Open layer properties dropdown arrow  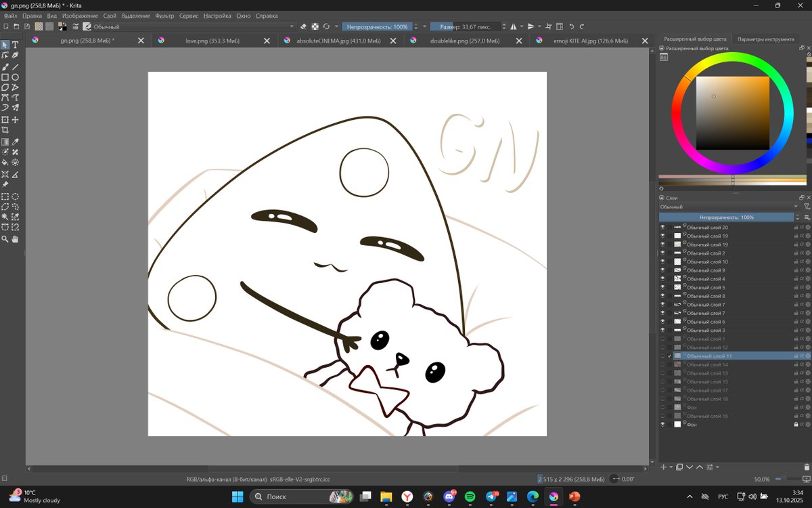tap(717, 467)
